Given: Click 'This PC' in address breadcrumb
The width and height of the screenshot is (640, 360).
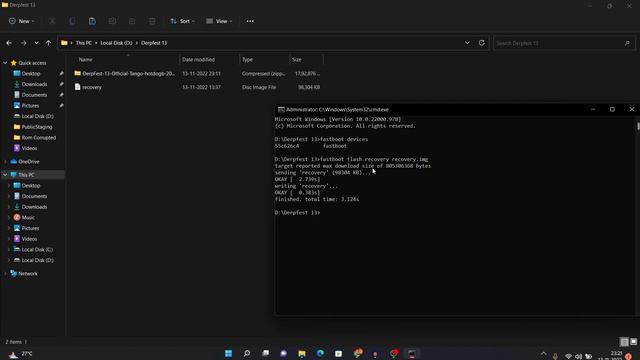Looking at the screenshot, I should (x=84, y=43).
